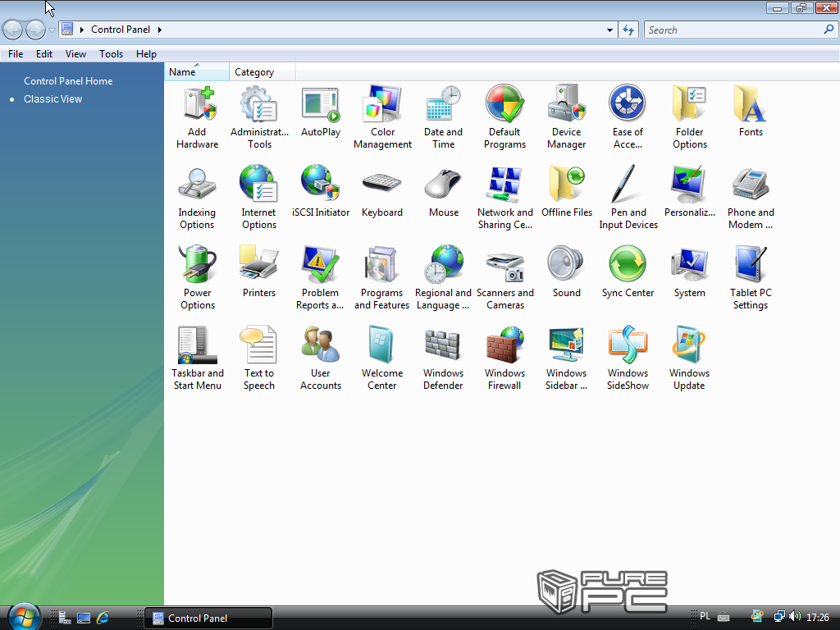This screenshot has height=630, width=840.
Task: Open Taskbar and Start Menu settings
Action: click(x=197, y=359)
